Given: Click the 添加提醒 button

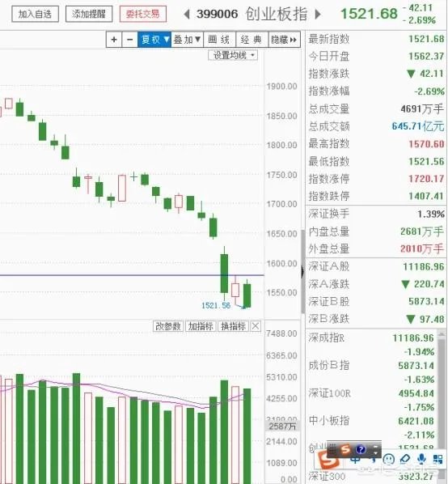Looking at the screenshot, I should click(89, 14).
